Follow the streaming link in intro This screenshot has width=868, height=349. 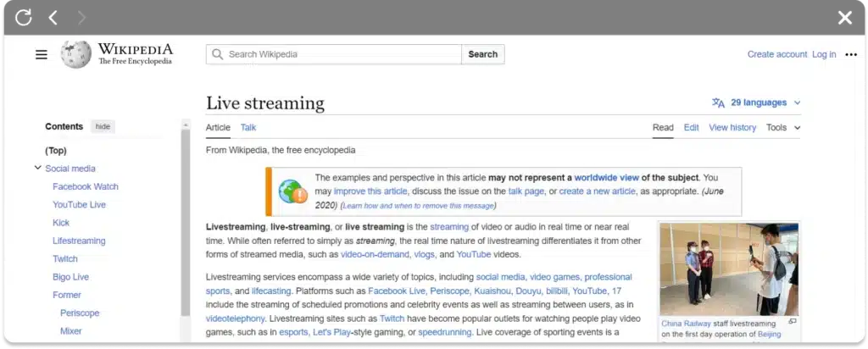click(449, 227)
